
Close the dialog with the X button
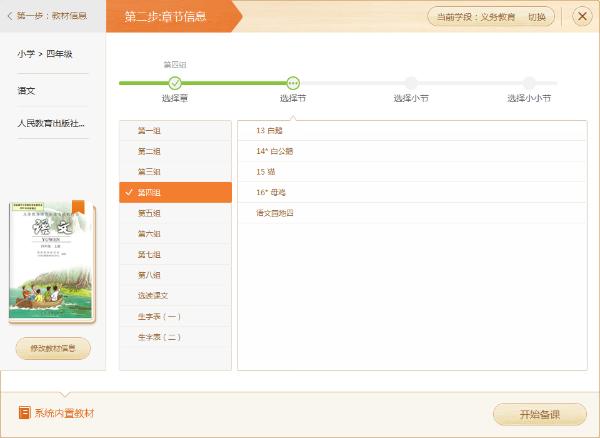point(582,16)
